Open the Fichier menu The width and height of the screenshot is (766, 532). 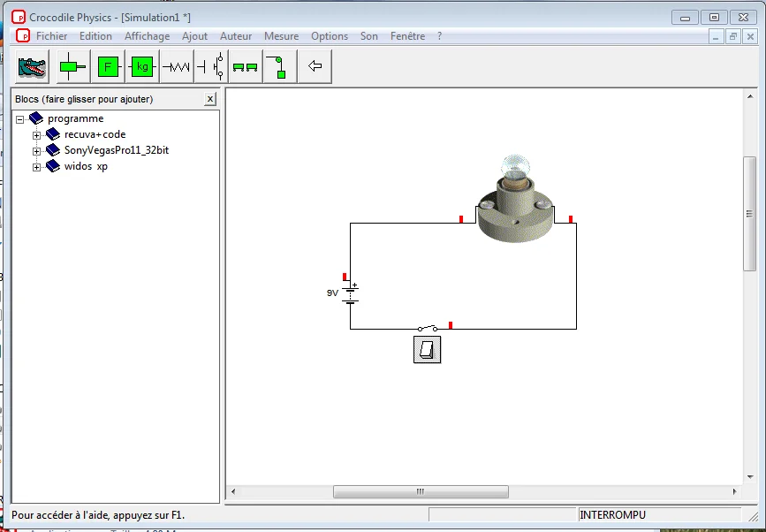tap(51, 36)
